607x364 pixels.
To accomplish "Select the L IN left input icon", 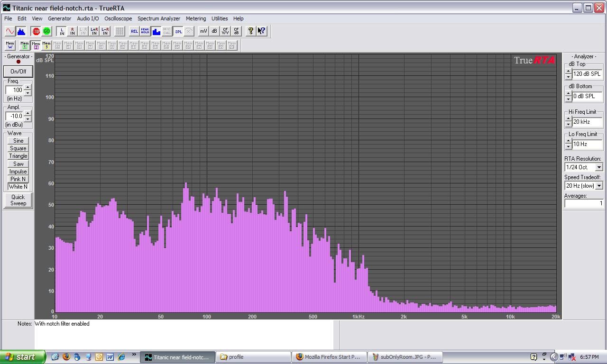I will coord(62,31).
